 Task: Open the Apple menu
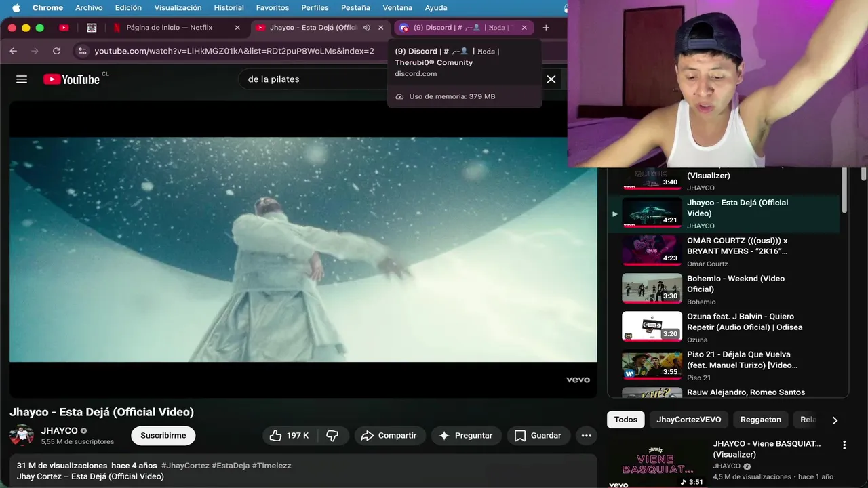click(16, 7)
